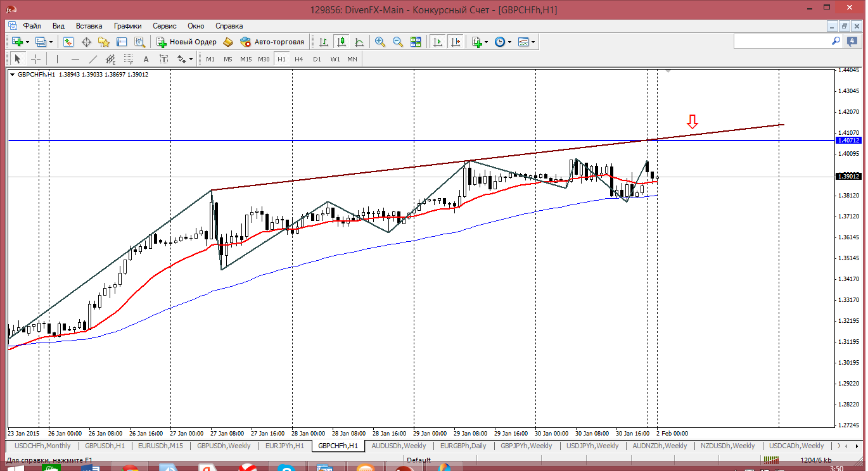Expand the periodicity dropdown arrow
This screenshot has height=471, width=868.
click(x=509, y=42)
